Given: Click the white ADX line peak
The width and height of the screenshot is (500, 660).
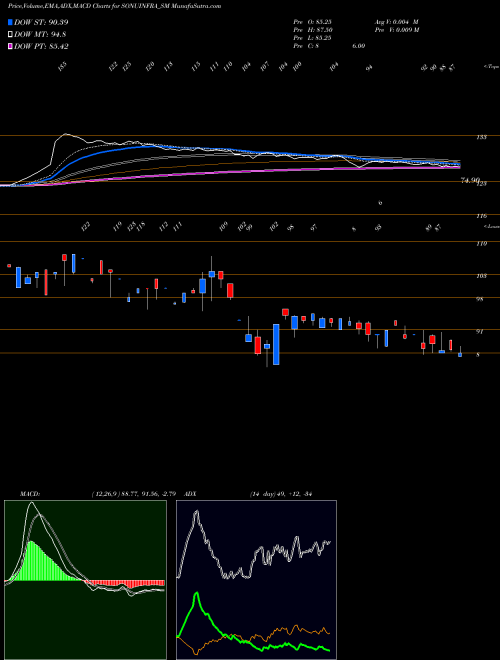Looking at the screenshot, I should (x=197, y=513).
